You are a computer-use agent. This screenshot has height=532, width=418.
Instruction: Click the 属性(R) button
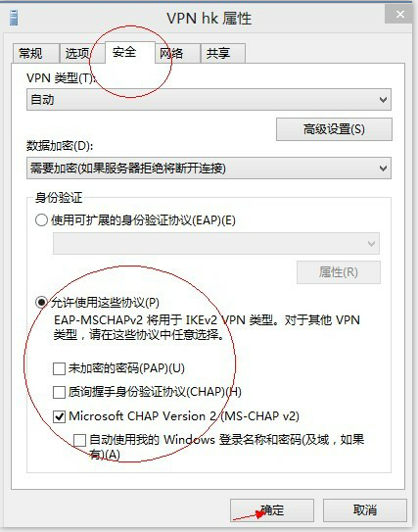tap(339, 272)
